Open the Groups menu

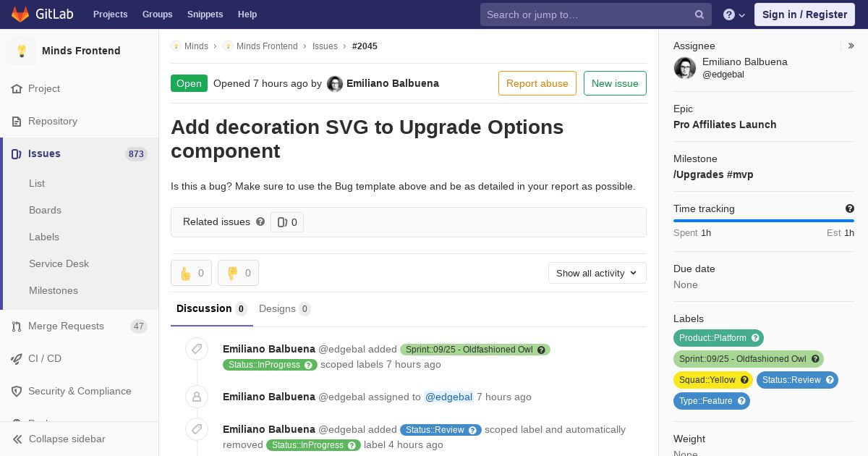click(157, 14)
